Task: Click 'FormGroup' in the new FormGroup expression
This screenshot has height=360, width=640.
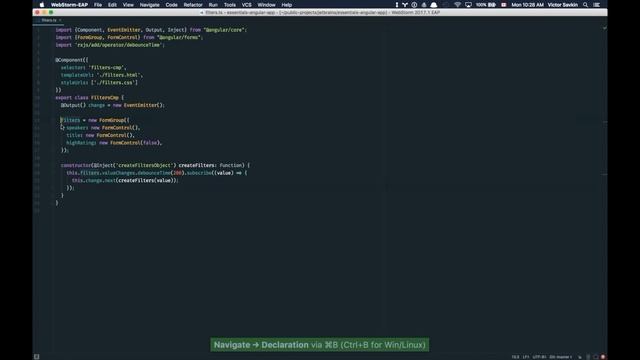Action: [112, 120]
